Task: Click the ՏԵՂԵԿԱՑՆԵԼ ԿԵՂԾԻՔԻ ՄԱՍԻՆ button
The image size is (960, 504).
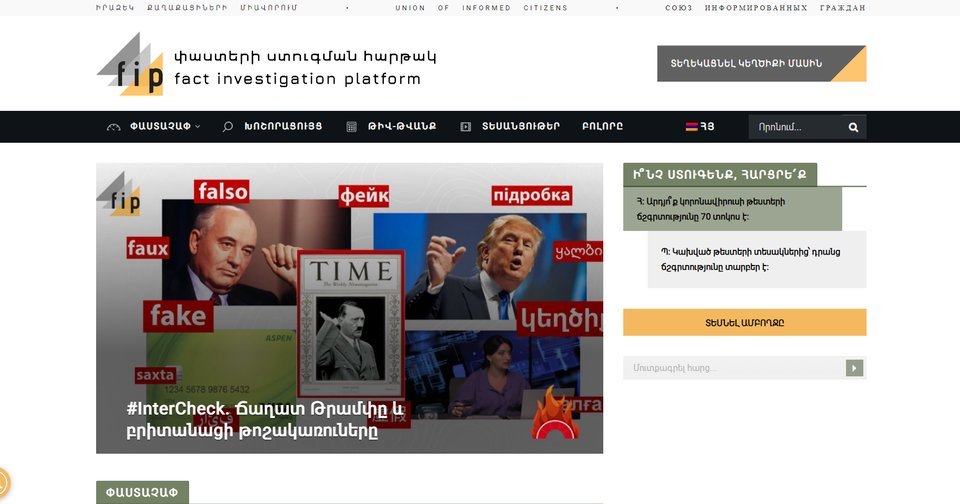Action: click(762, 63)
